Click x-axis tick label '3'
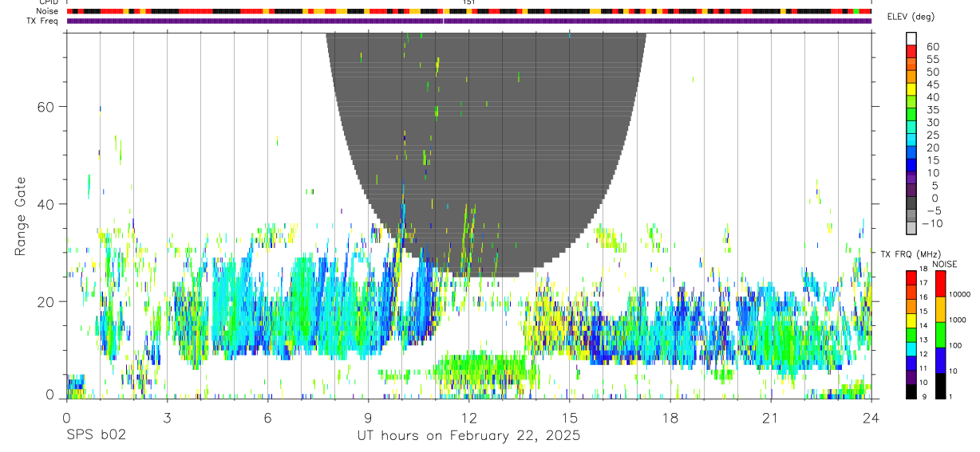Image resolution: width=980 pixels, height=452 pixels. coord(167,418)
